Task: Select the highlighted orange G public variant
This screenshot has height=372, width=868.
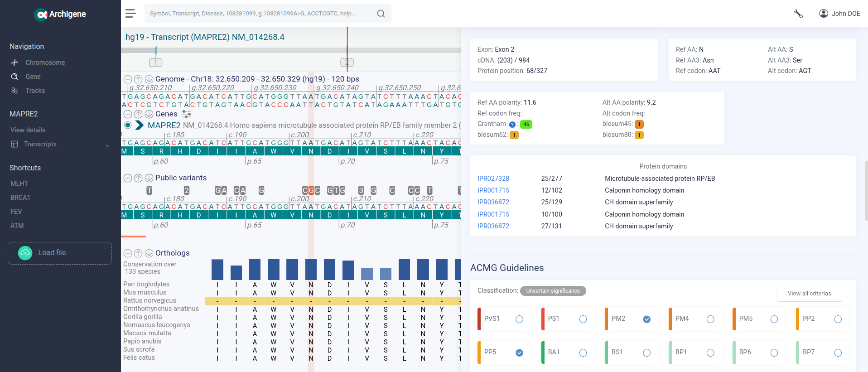Action: pos(311,191)
